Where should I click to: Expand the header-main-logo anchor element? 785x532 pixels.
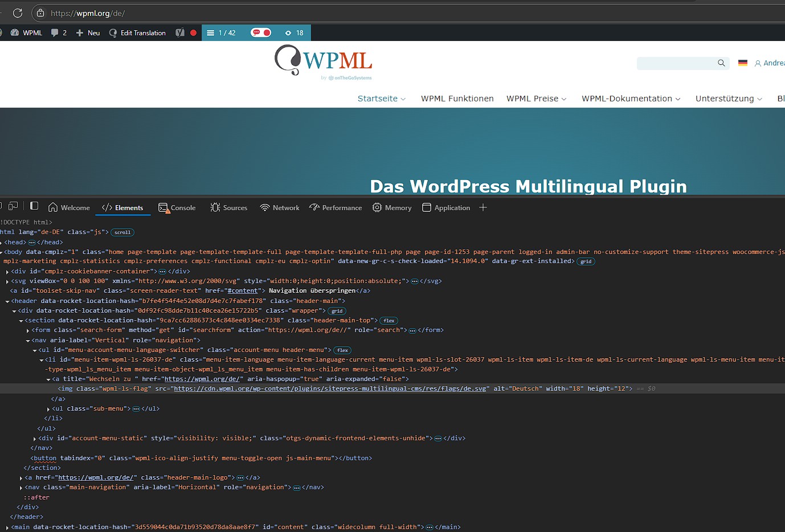pyautogui.click(x=21, y=478)
